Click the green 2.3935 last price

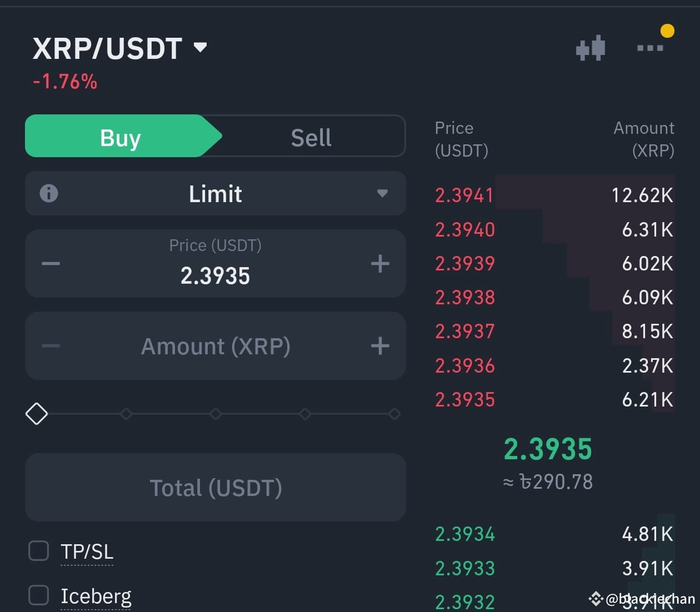coord(548,449)
